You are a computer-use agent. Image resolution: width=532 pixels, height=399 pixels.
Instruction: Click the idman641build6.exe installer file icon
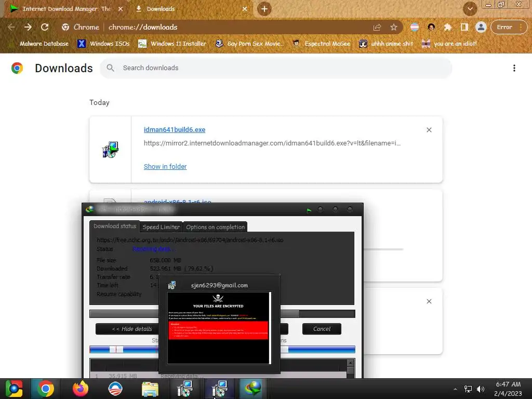110,150
